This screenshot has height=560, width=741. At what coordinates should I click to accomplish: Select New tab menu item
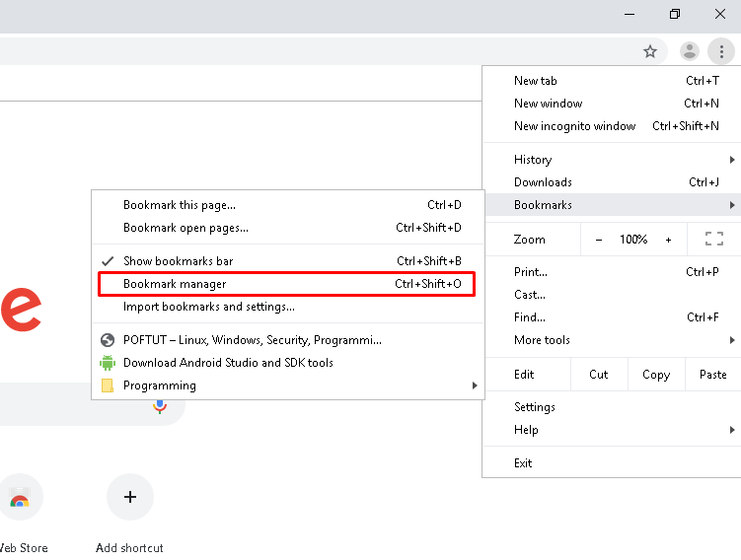pyautogui.click(x=614, y=81)
